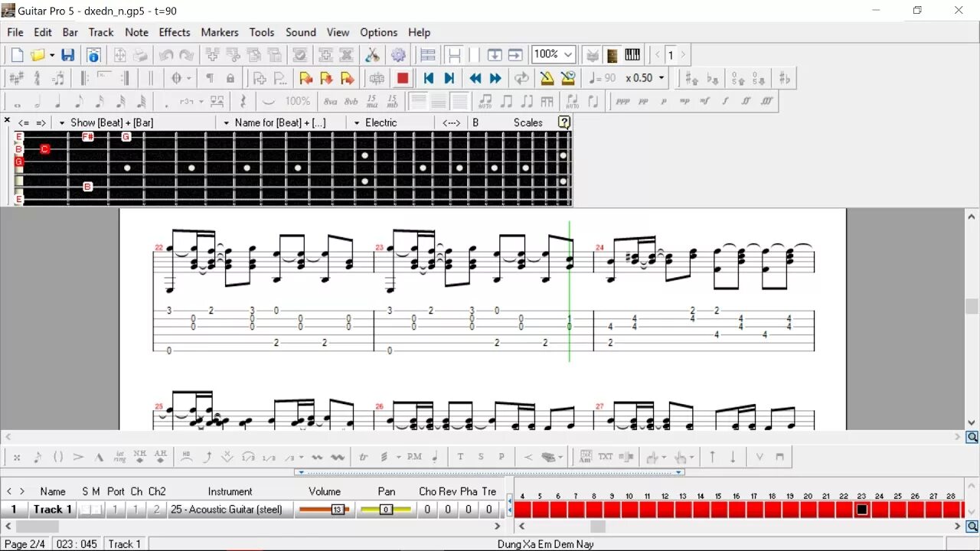This screenshot has width=980, height=551.
Task: Apply 8va ottava marking
Action: 330,101
